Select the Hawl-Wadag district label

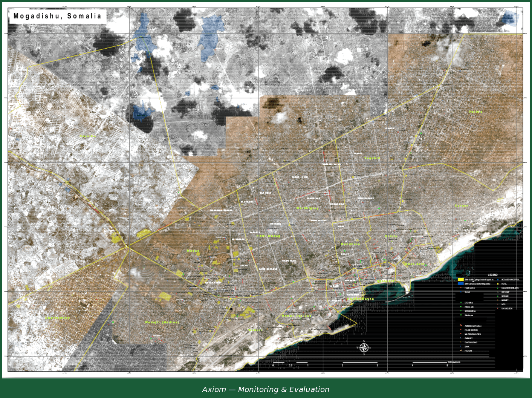[269, 236]
